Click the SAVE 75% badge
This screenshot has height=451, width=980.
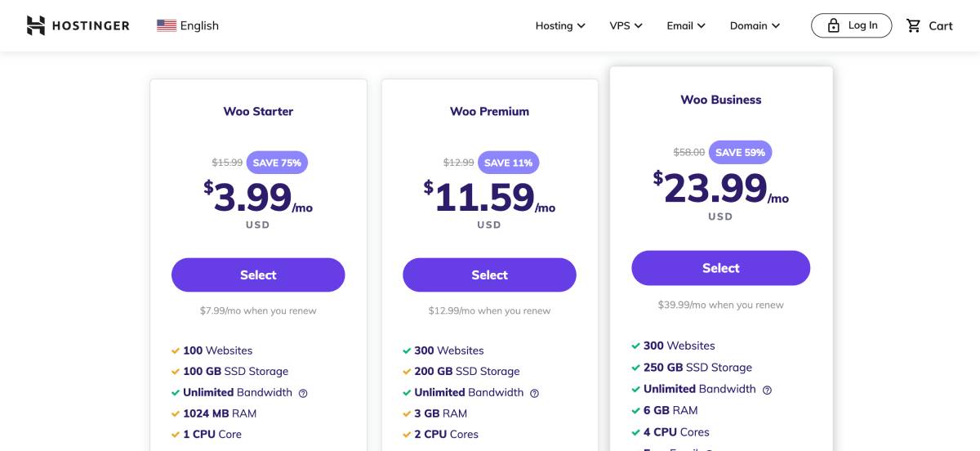tap(277, 163)
